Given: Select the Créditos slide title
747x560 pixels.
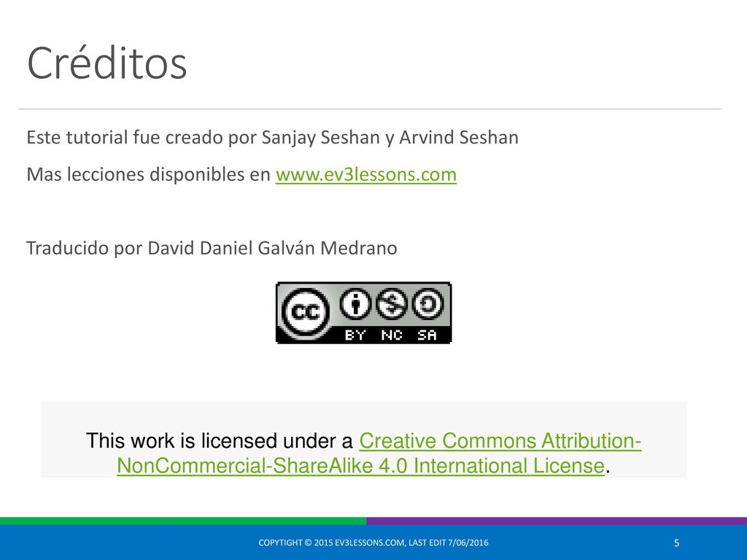Looking at the screenshot, I should click(x=107, y=63).
